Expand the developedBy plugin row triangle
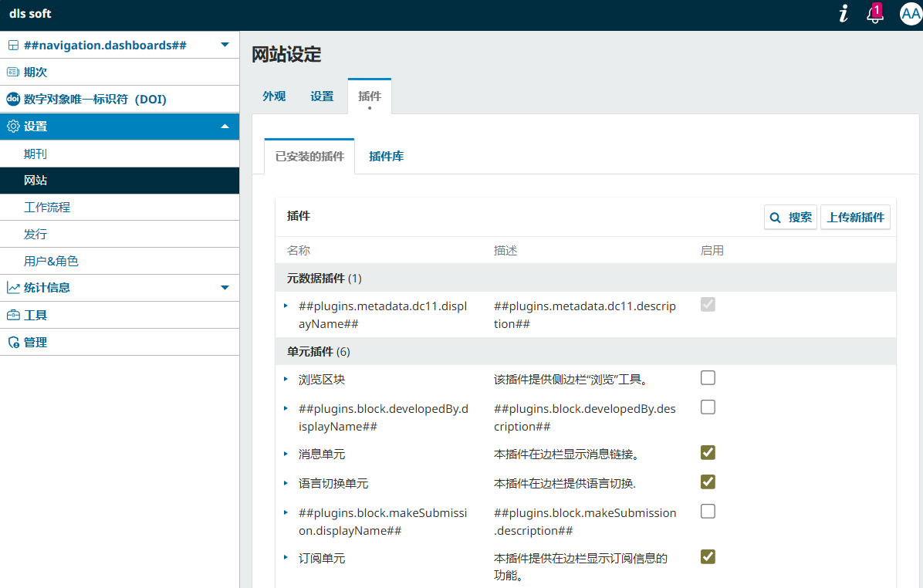This screenshot has width=923, height=588. point(286,408)
